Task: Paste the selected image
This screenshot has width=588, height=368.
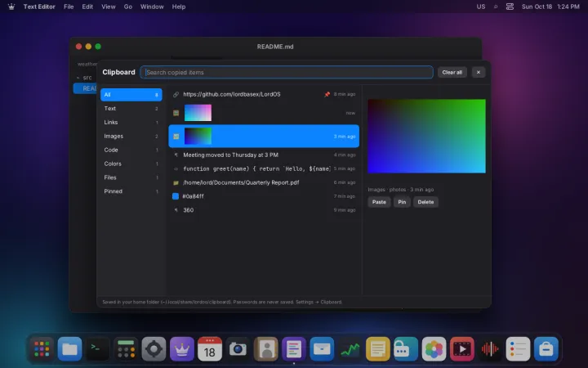Action: 379,202
